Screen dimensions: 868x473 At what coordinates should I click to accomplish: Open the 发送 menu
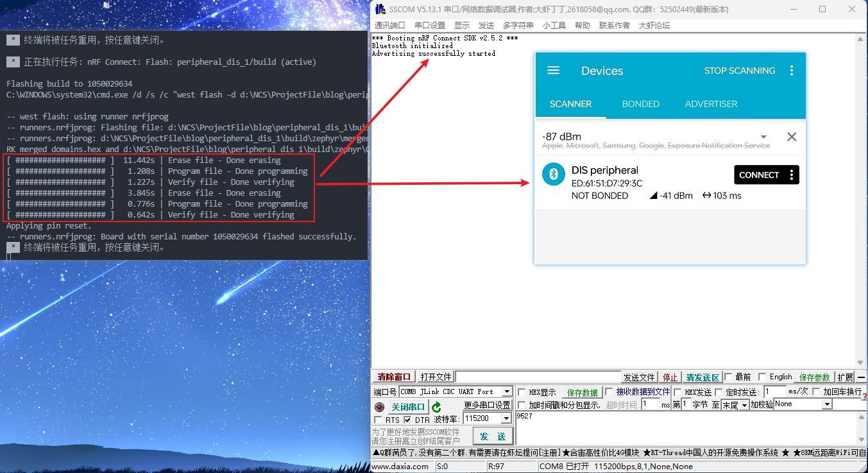(486, 26)
